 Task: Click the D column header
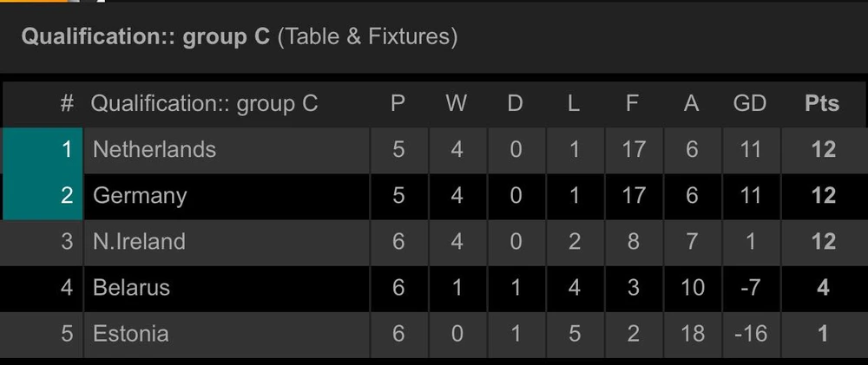tap(516, 104)
